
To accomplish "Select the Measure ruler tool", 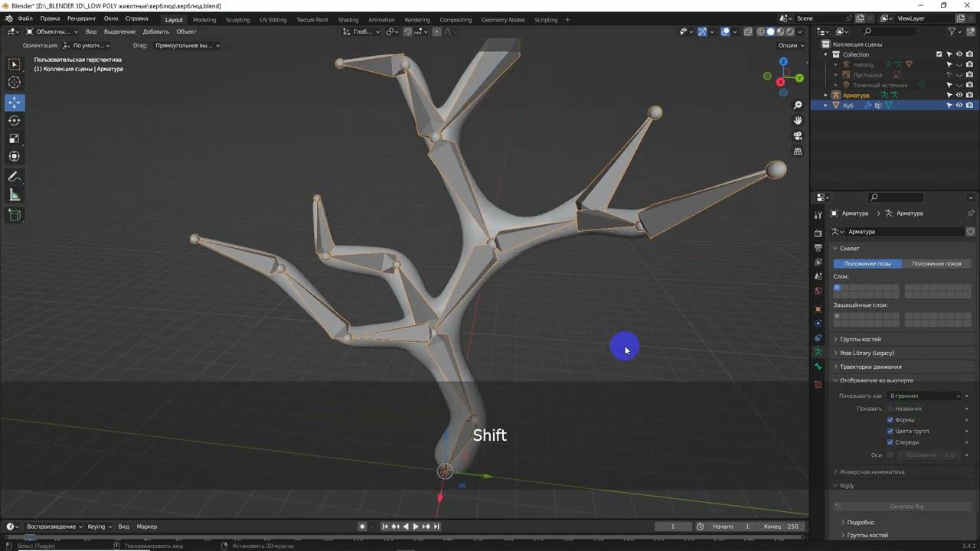I will tap(15, 195).
